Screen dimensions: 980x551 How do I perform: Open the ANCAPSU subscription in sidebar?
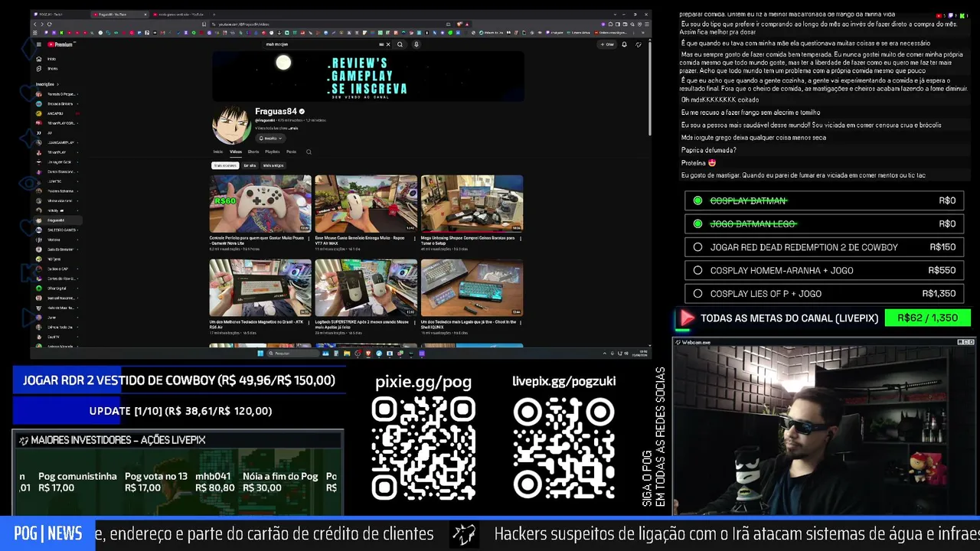[x=57, y=113]
